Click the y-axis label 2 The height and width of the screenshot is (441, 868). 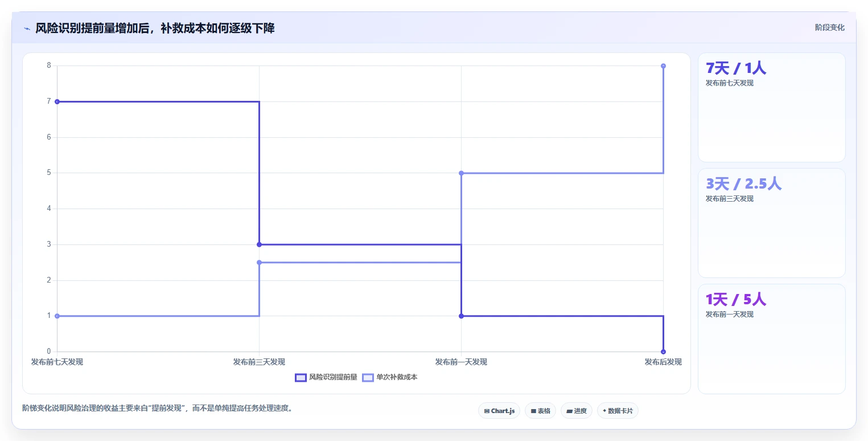pos(49,280)
